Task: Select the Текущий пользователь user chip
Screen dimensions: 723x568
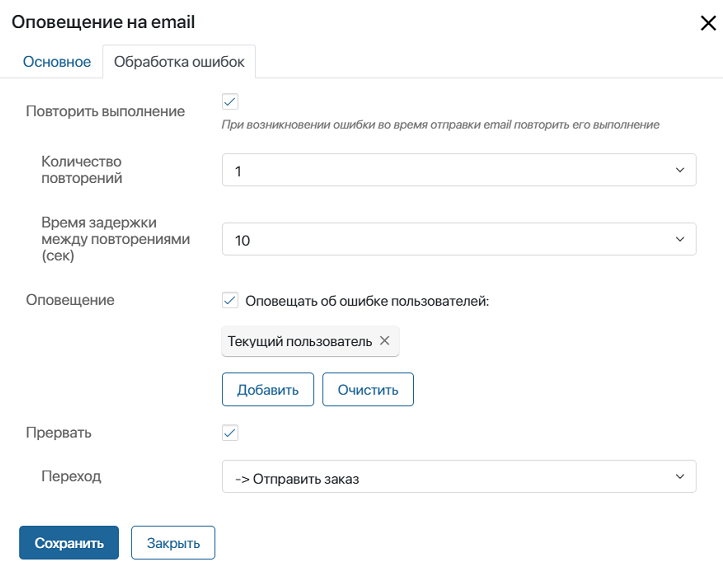Action: tap(300, 341)
